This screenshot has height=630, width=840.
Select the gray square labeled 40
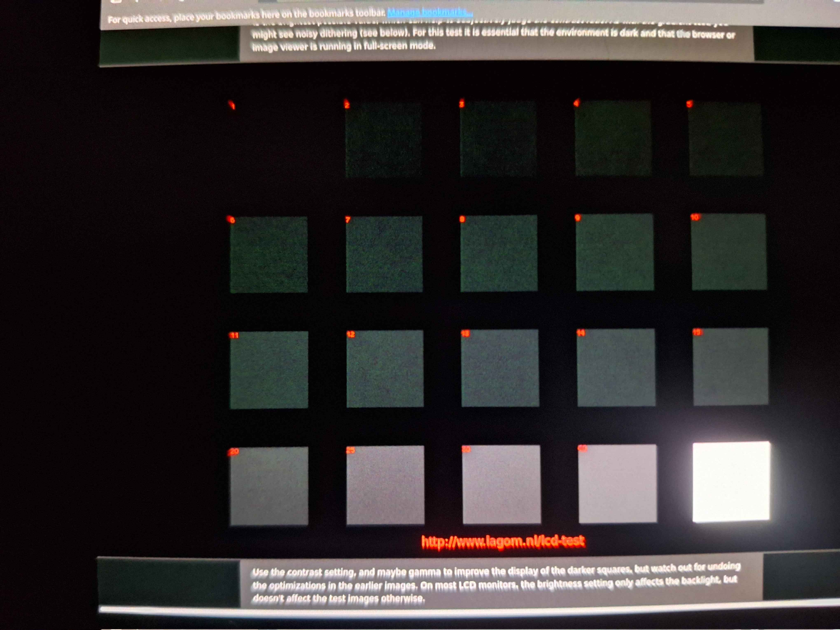point(617,483)
